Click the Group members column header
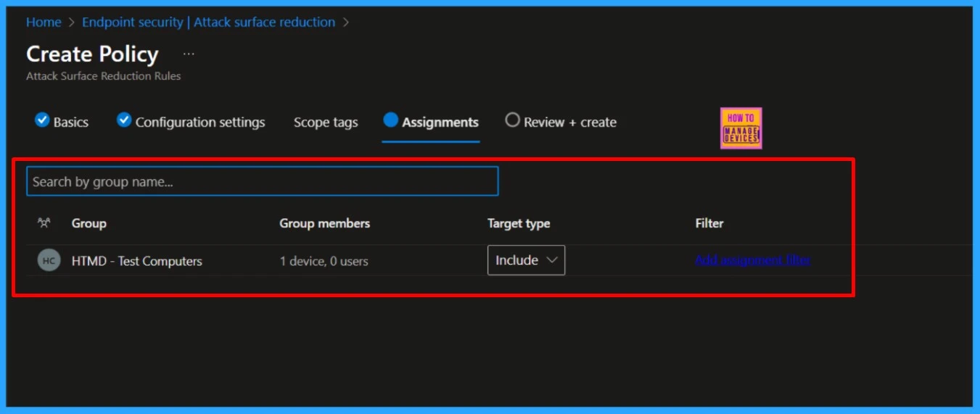980x414 pixels. point(324,223)
